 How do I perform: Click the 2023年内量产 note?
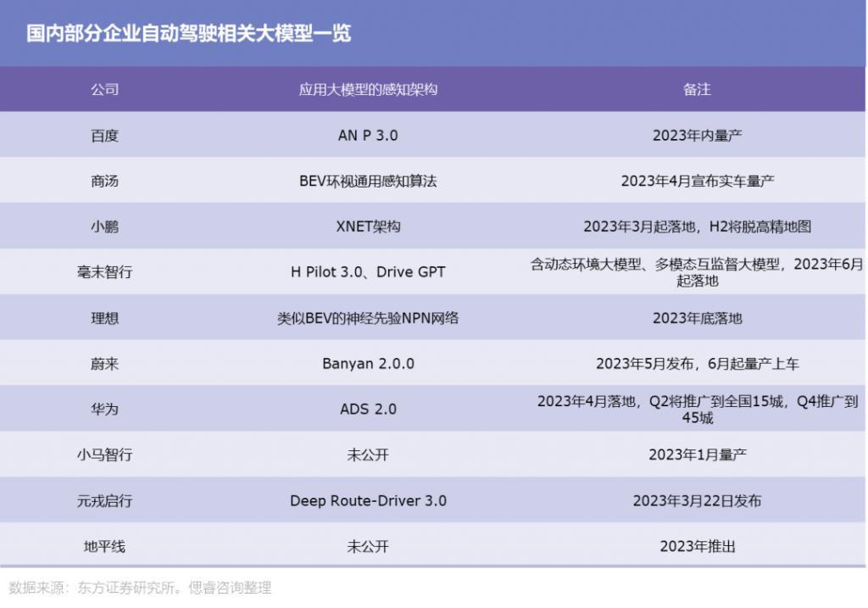(x=697, y=135)
